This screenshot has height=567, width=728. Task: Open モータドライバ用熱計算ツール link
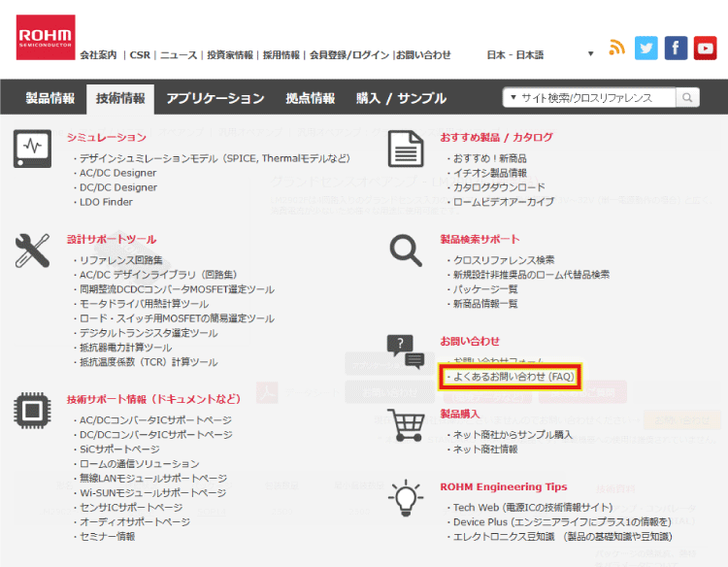click(x=144, y=304)
